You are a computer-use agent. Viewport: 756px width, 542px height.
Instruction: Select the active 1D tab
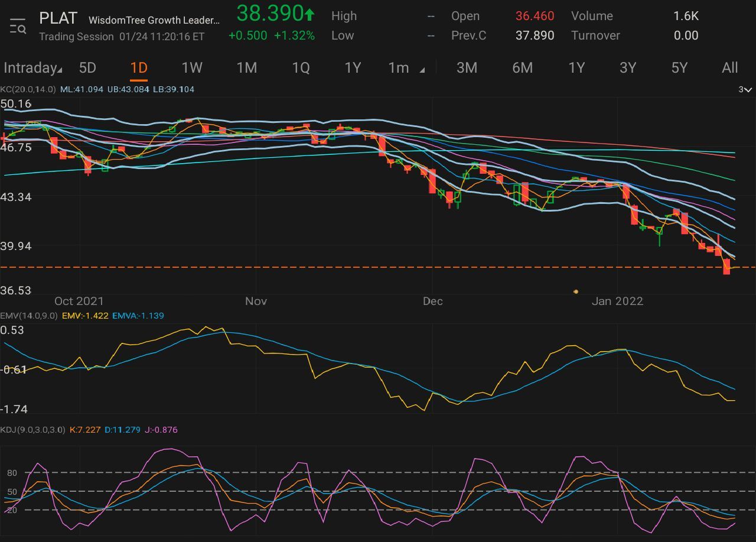138,68
